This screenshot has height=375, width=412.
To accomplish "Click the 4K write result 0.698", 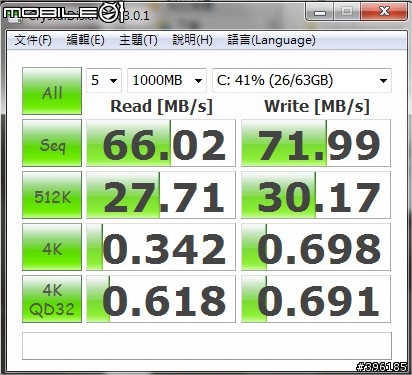I will 316,247.
